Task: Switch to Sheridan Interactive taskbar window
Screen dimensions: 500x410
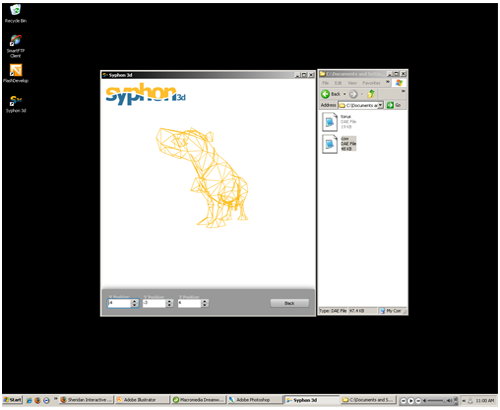Action: 86,400
